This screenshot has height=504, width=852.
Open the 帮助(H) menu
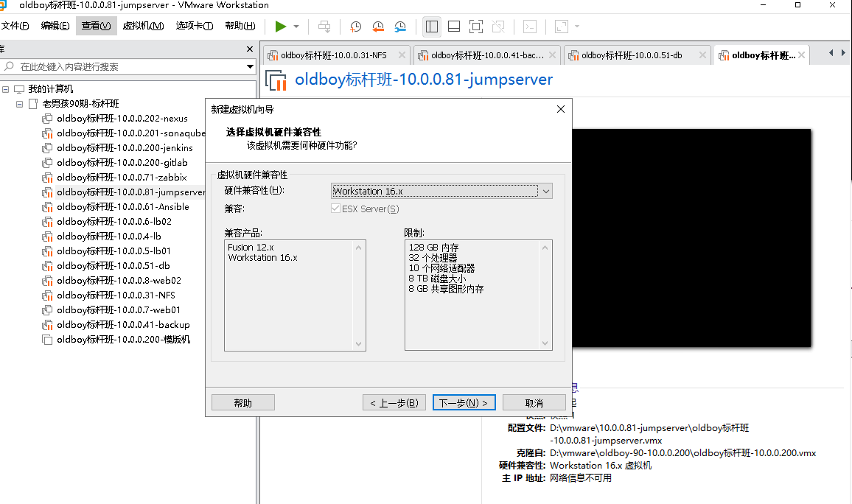click(x=240, y=26)
